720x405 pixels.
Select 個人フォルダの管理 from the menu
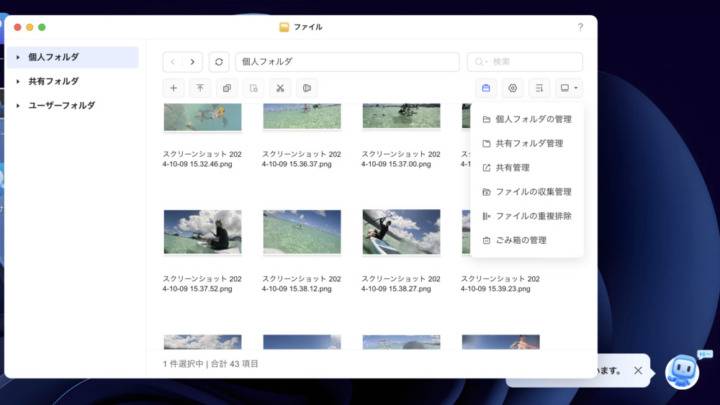point(533,119)
